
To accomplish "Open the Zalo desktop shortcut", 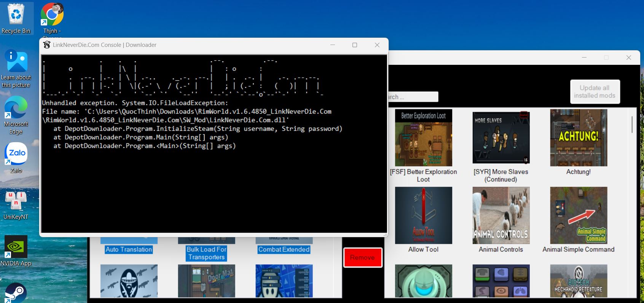I will (x=16, y=154).
